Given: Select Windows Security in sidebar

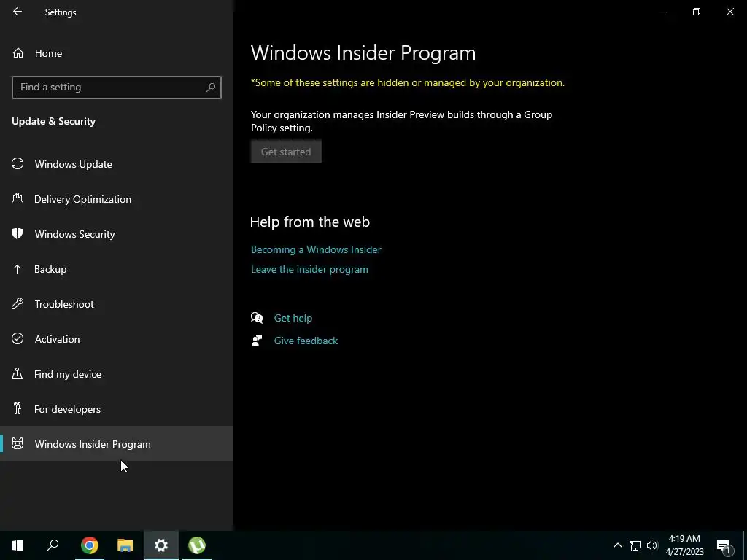Looking at the screenshot, I should [116, 234].
